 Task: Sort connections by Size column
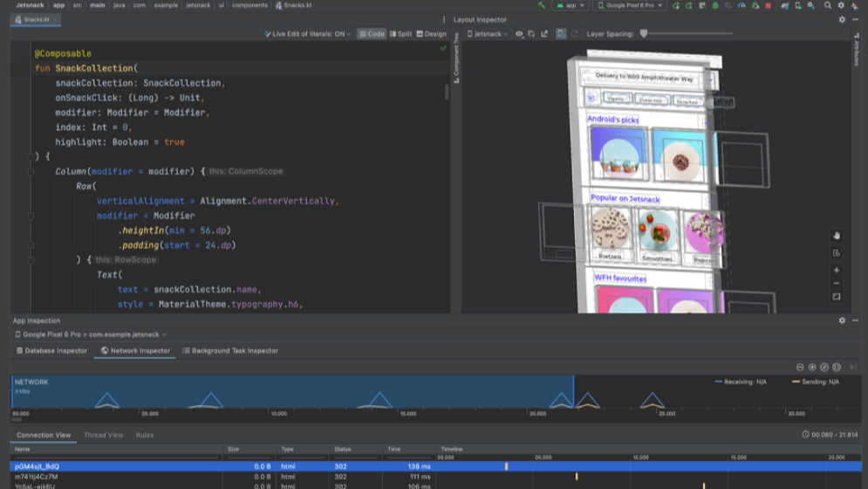[x=249, y=449]
